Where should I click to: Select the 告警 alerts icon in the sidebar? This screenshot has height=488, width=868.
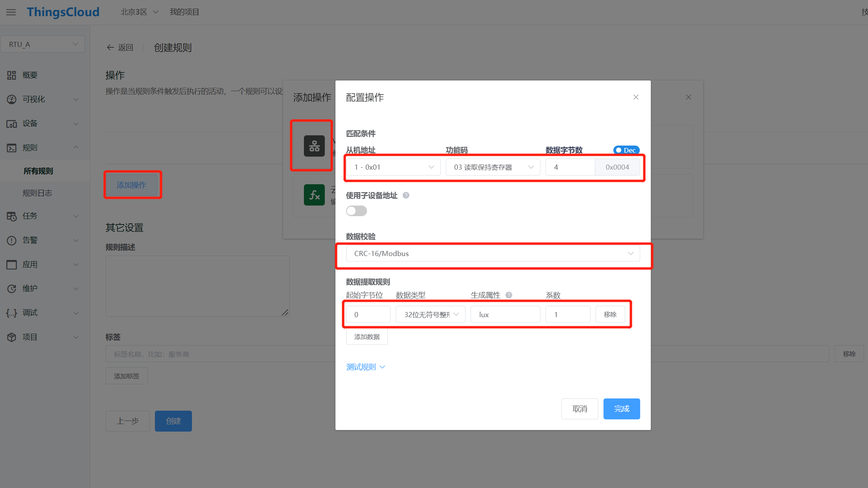pyautogui.click(x=11, y=240)
